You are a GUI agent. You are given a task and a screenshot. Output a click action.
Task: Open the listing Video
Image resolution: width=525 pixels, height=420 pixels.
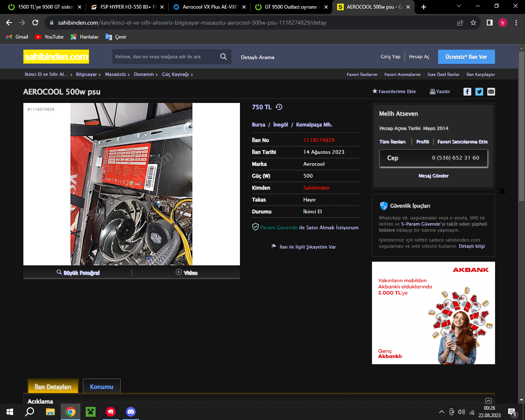point(187,272)
